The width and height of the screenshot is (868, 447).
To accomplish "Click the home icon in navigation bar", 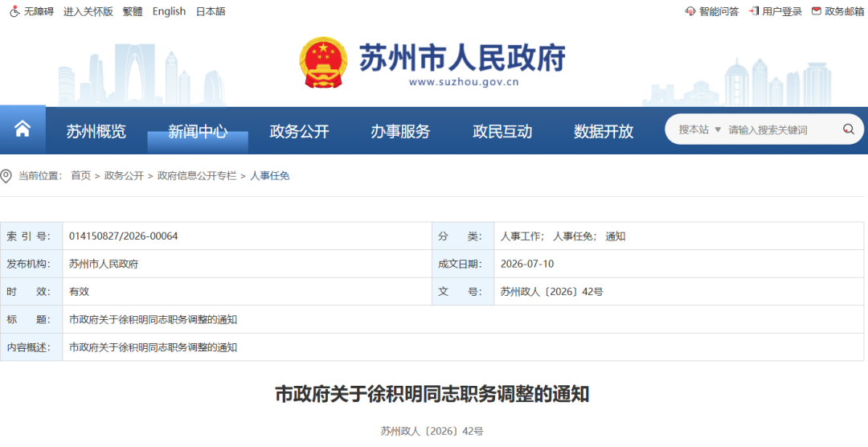I will [x=23, y=129].
